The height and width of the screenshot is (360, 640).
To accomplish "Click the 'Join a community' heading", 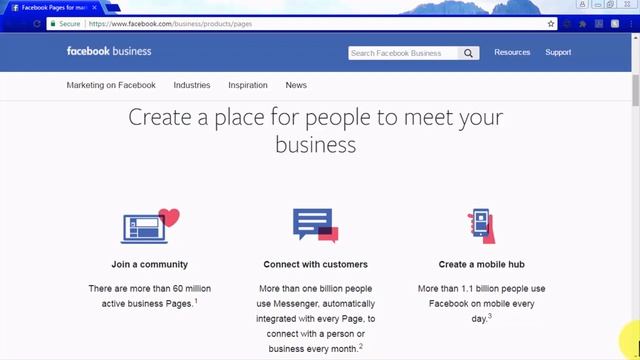I will (150, 264).
